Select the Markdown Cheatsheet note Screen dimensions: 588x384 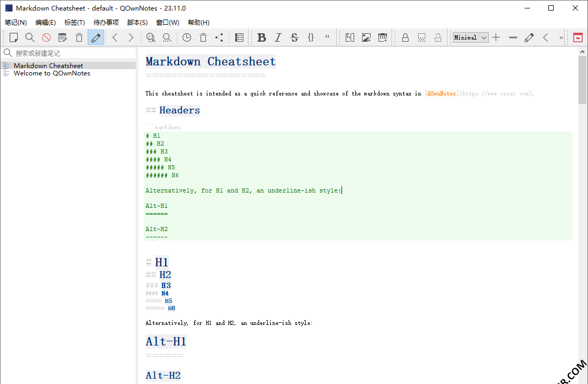[x=69, y=65]
